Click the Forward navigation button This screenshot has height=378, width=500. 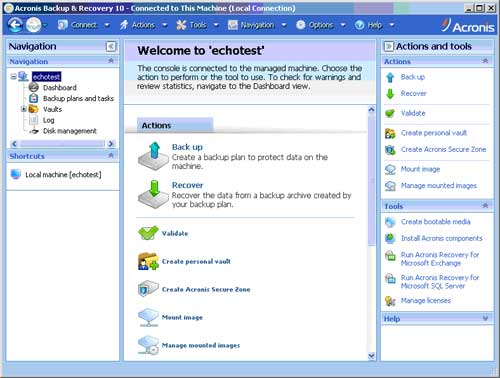pyautogui.click(x=33, y=25)
